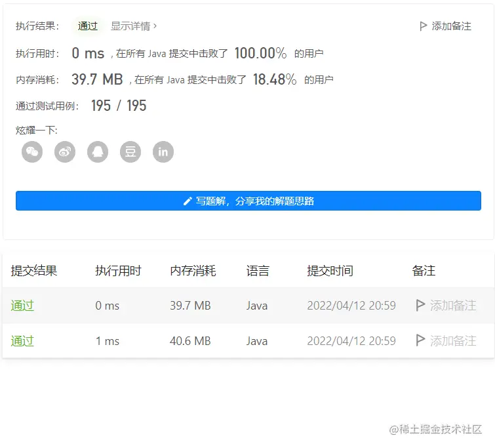
Task: Click the 18.48% memory percentile
Action: click(275, 79)
